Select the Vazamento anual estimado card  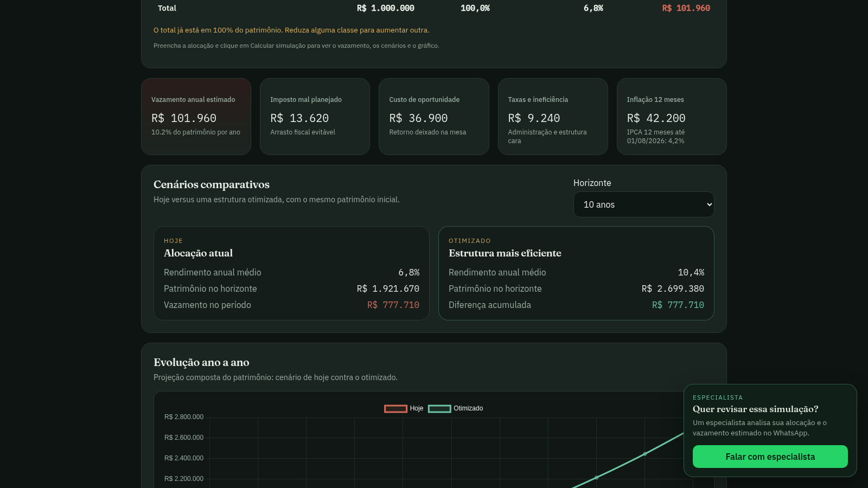196,117
